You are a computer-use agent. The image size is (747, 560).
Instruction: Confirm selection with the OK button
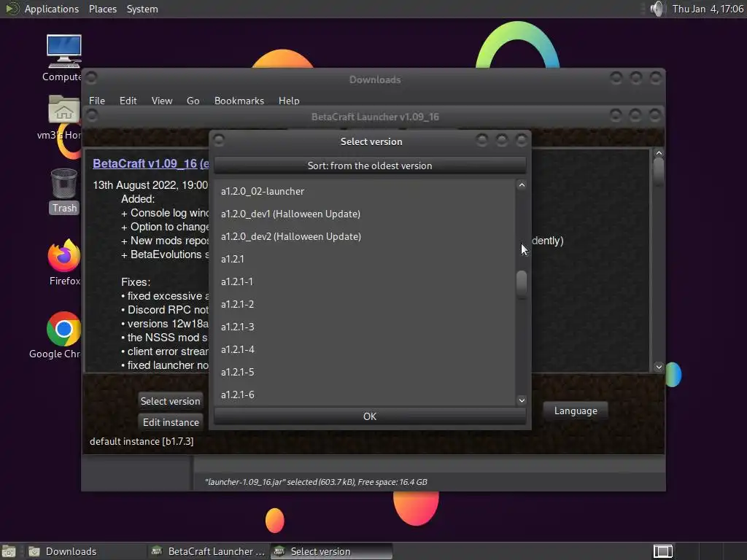370,416
